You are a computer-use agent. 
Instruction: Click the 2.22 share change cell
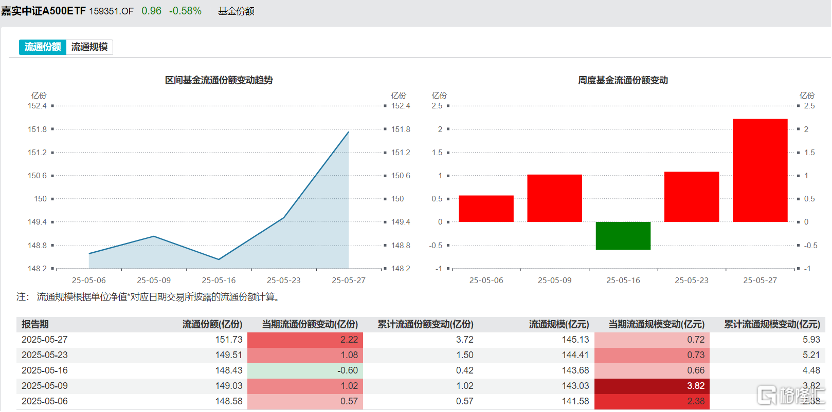tap(306, 340)
